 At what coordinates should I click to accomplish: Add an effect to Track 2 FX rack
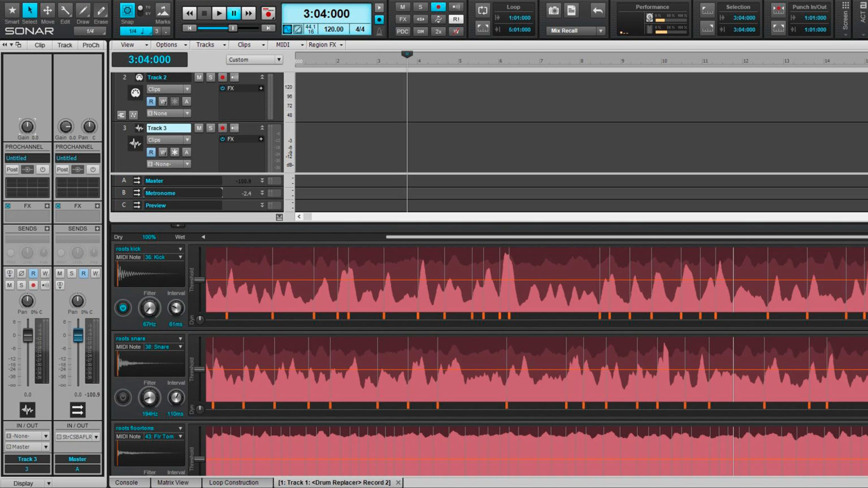(x=261, y=89)
